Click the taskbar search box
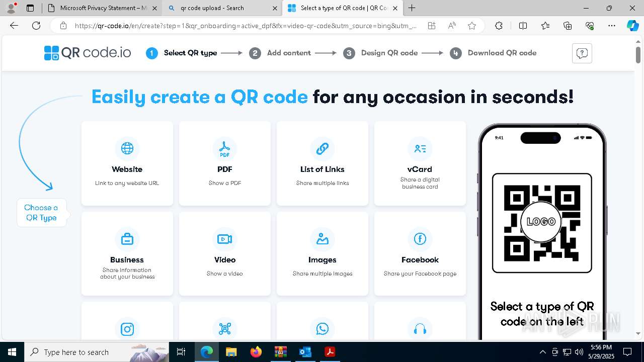Image resolution: width=644 pixels, height=362 pixels. (x=97, y=352)
